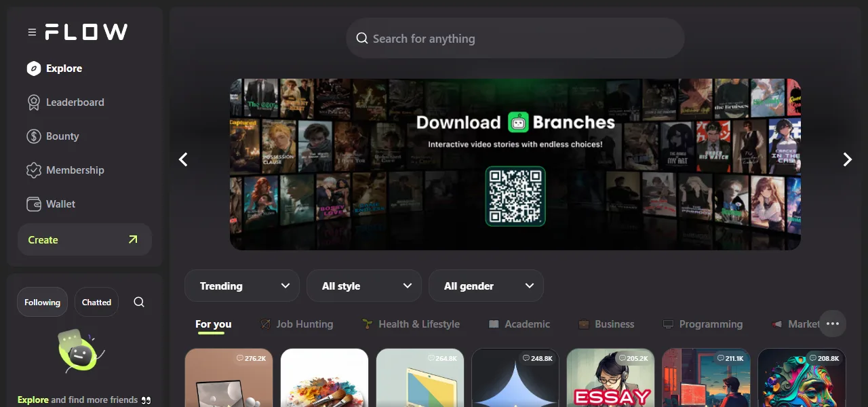Click the QR code in the banner
Screen dimensions: 868x407
click(515, 196)
